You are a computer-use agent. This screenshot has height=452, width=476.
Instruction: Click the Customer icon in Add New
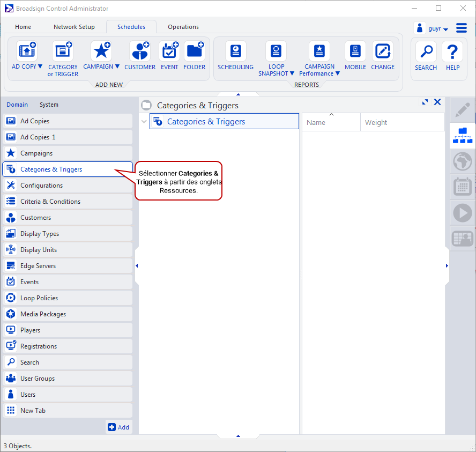[140, 52]
